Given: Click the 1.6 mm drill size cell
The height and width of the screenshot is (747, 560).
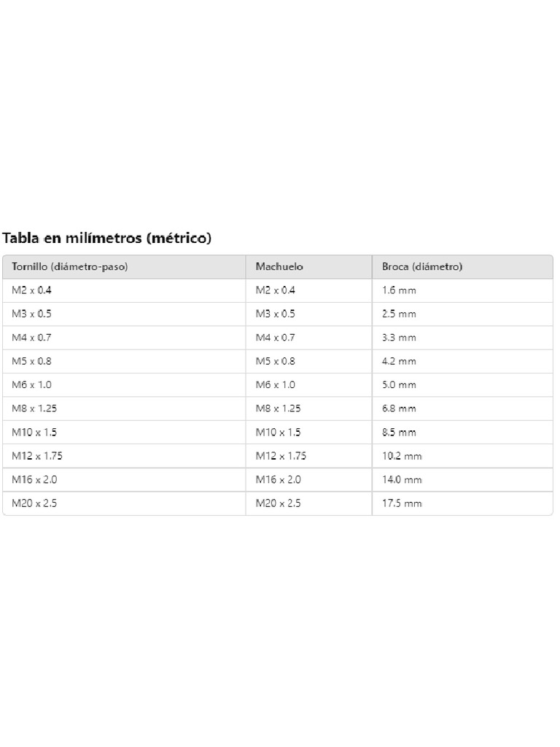Looking at the screenshot, I should (x=399, y=290).
